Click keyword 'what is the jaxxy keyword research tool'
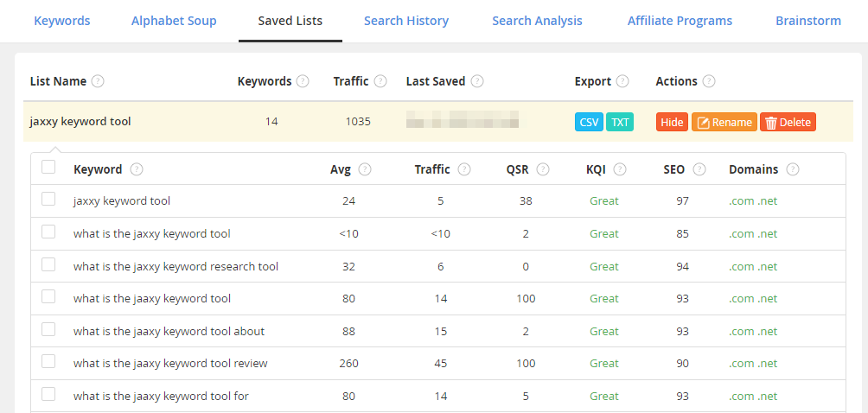 [176, 266]
